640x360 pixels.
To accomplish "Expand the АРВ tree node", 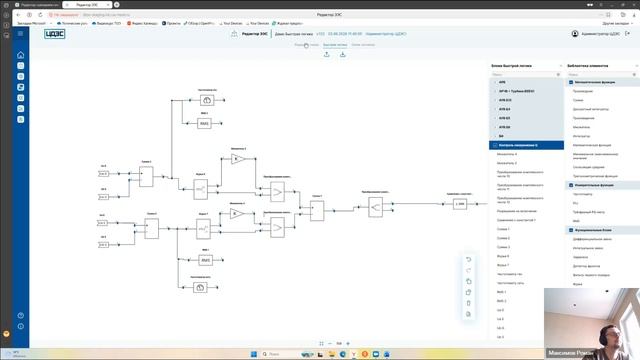I will [x=496, y=82].
